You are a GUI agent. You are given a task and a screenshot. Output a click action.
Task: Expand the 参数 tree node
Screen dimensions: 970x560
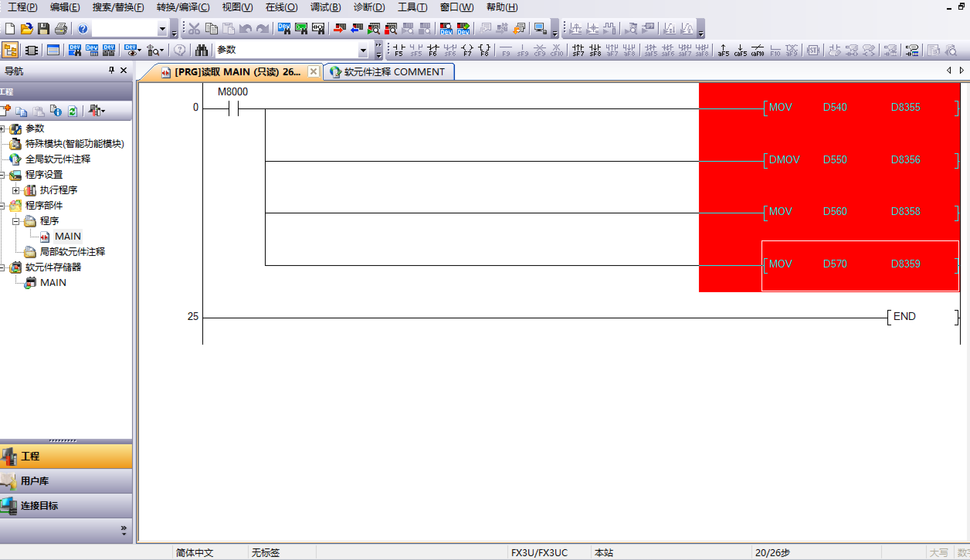(x=2, y=129)
